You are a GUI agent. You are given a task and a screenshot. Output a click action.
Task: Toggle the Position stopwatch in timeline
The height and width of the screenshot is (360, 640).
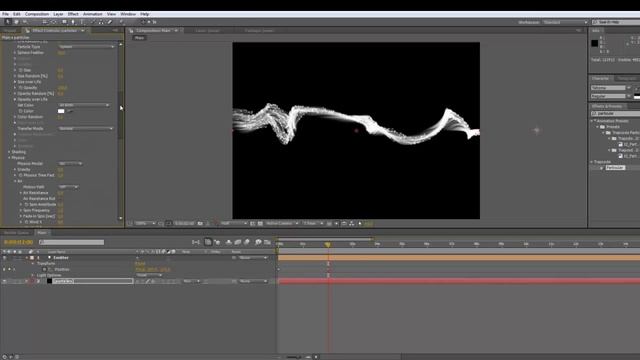coord(44,270)
